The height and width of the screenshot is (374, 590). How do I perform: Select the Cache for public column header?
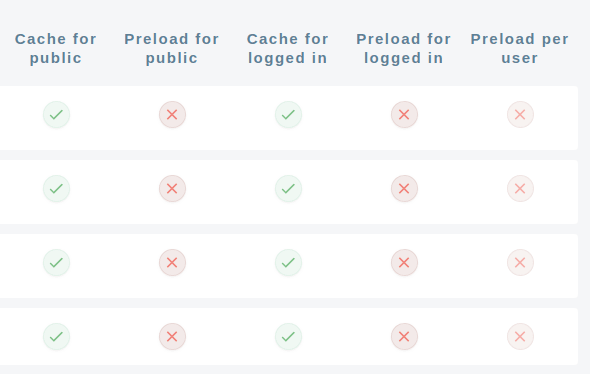[56, 49]
